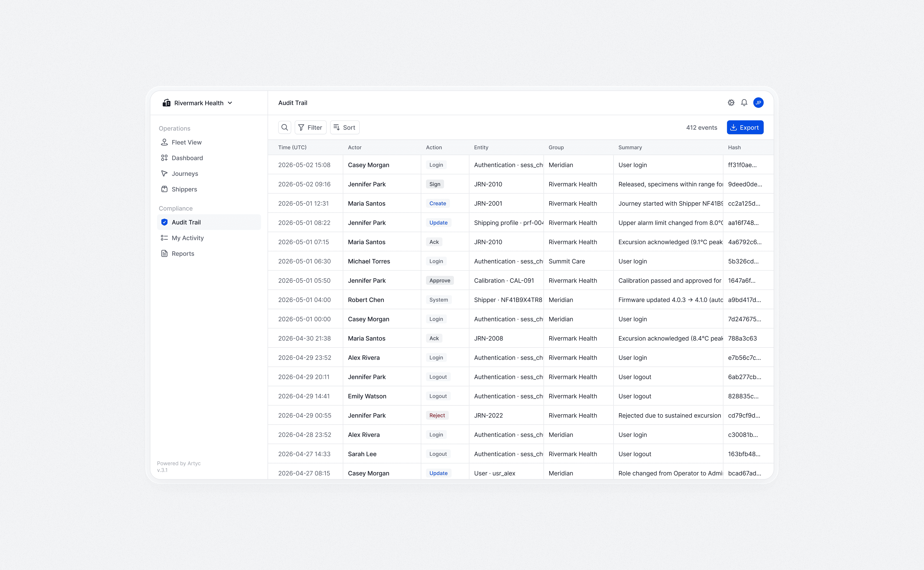Click the Time (UTC) column header
924x570 pixels.
pos(292,147)
